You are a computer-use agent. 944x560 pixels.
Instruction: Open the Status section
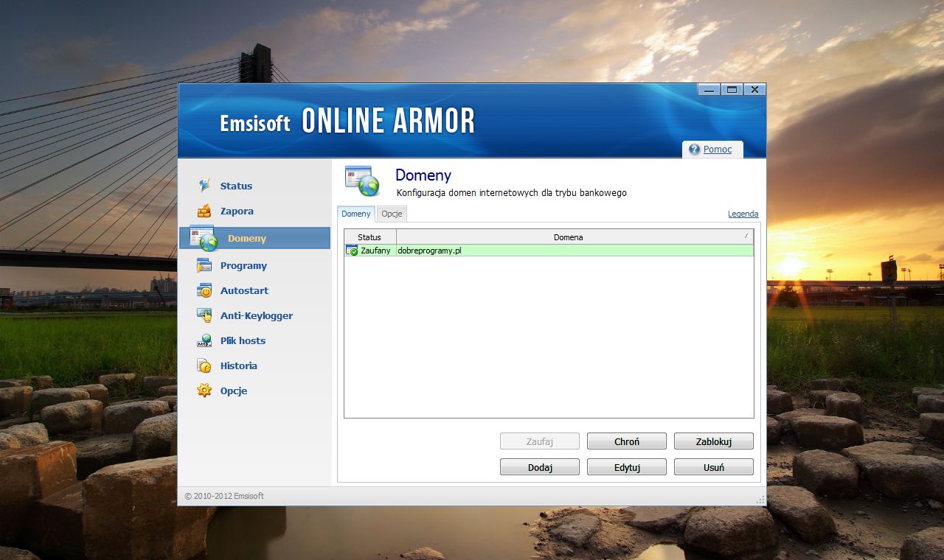tap(236, 186)
